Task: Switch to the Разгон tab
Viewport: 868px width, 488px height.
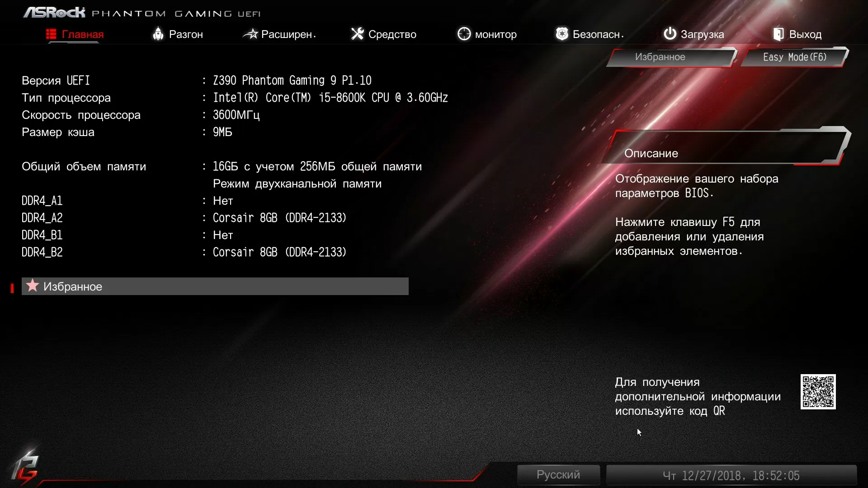Action: (x=178, y=34)
